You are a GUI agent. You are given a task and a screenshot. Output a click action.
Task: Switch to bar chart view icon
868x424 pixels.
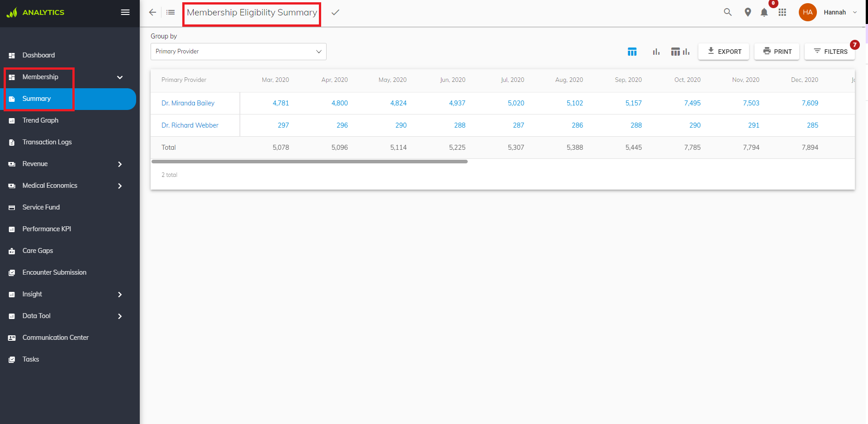click(x=656, y=52)
